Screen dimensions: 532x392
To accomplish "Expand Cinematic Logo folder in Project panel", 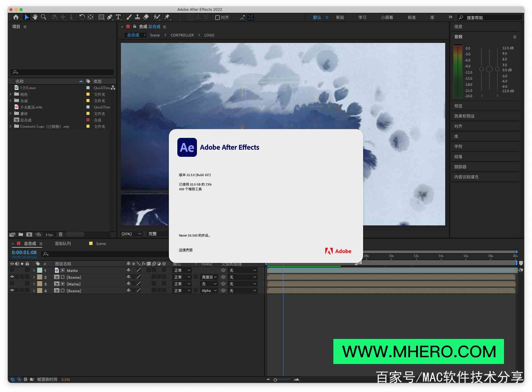I will pyautogui.click(x=10, y=126).
